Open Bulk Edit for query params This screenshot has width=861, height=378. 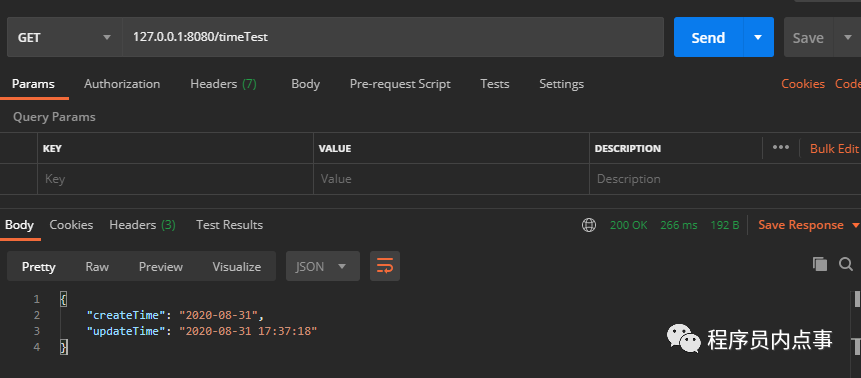834,148
